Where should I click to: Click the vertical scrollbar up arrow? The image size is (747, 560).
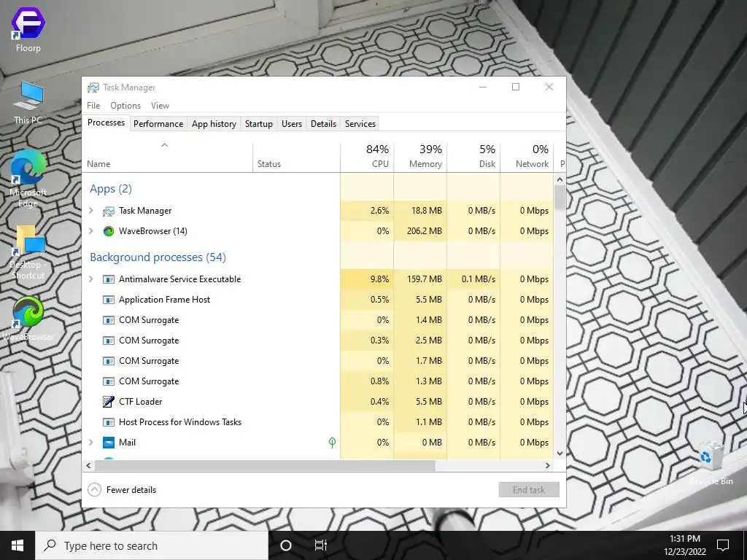(560, 179)
